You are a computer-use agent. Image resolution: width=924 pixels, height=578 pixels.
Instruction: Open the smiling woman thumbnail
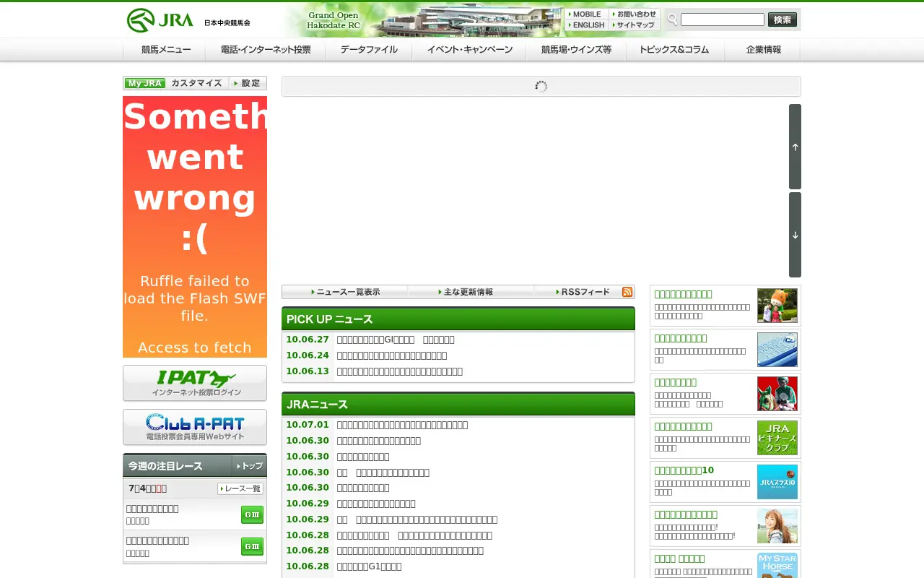click(x=777, y=526)
